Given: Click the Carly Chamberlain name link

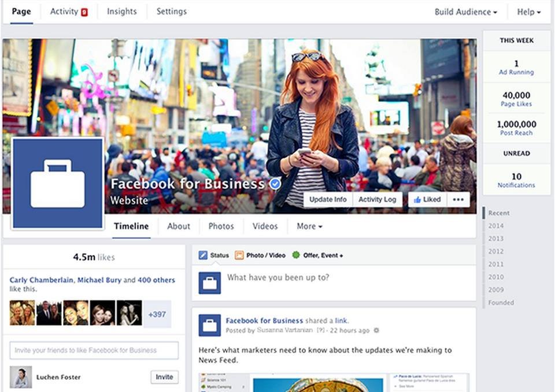Looking at the screenshot, I should [42, 280].
